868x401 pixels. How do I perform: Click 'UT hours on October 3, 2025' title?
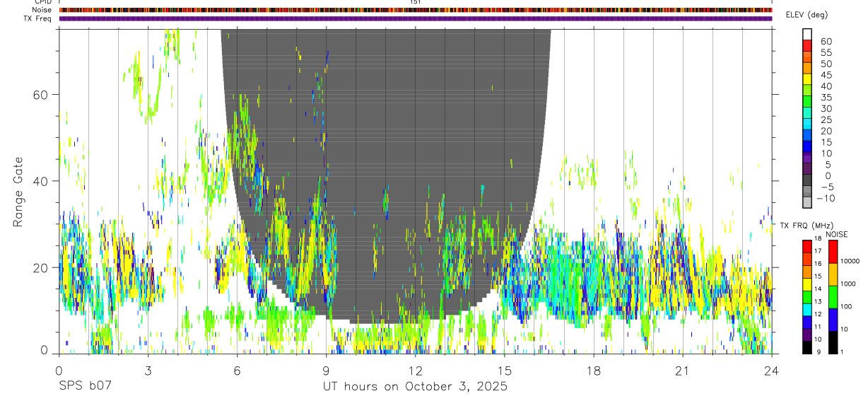pyautogui.click(x=415, y=388)
